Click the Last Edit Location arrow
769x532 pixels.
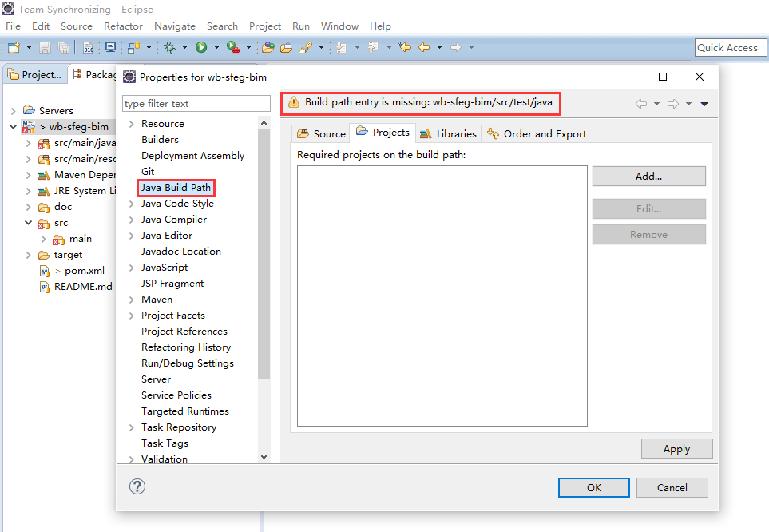(x=405, y=47)
